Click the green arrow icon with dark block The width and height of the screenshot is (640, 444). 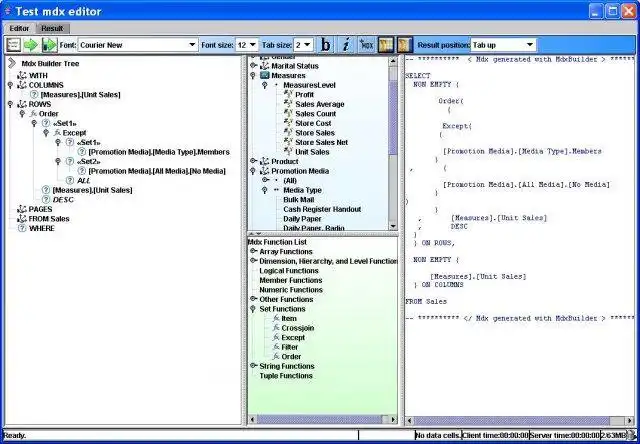click(x=49, y=45)
